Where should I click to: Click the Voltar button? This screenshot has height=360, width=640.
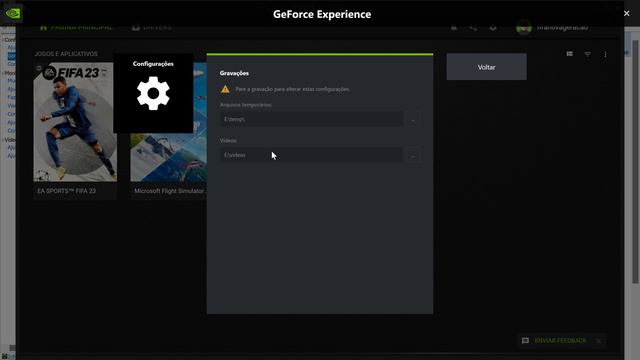[487, 67]
